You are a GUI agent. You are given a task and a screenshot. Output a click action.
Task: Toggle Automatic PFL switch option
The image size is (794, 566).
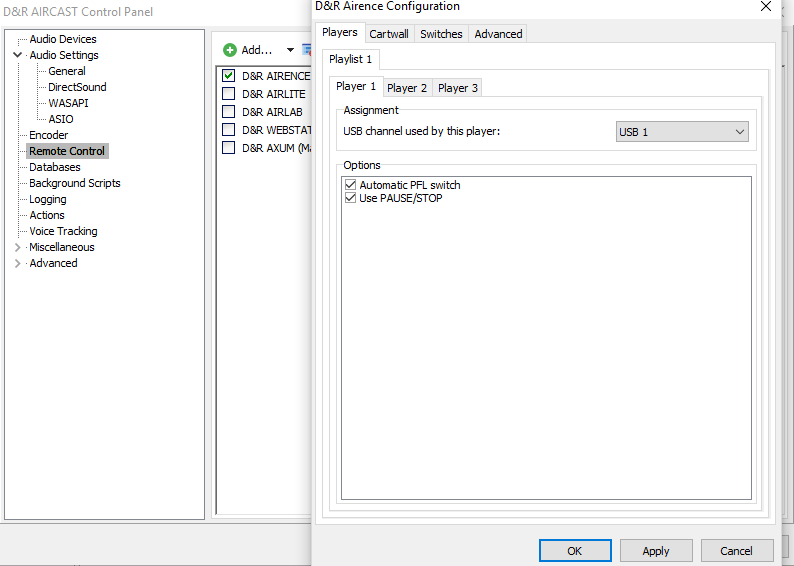350,185
